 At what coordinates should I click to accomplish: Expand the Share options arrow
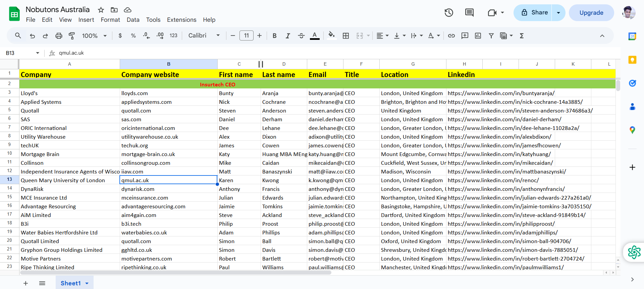558,13
